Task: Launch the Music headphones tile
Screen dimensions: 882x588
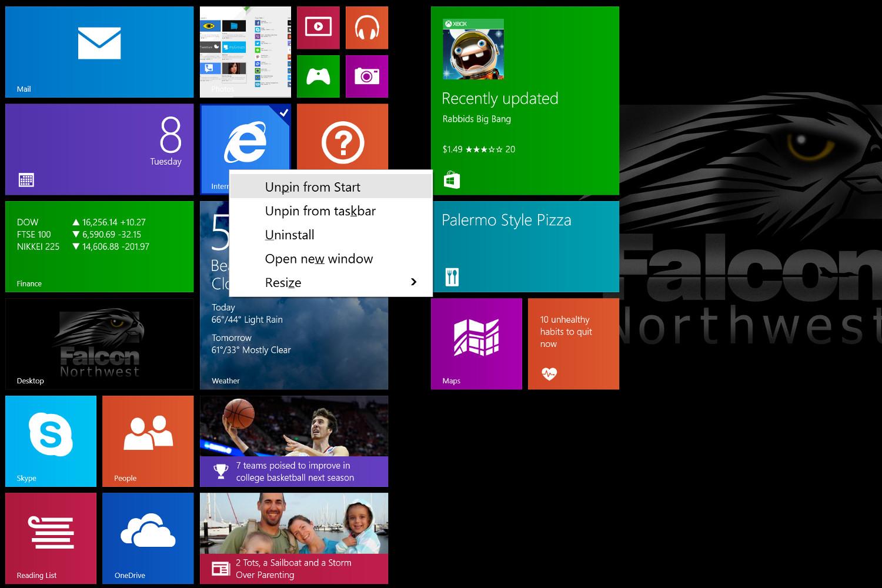Action: [x=367, y=28]
